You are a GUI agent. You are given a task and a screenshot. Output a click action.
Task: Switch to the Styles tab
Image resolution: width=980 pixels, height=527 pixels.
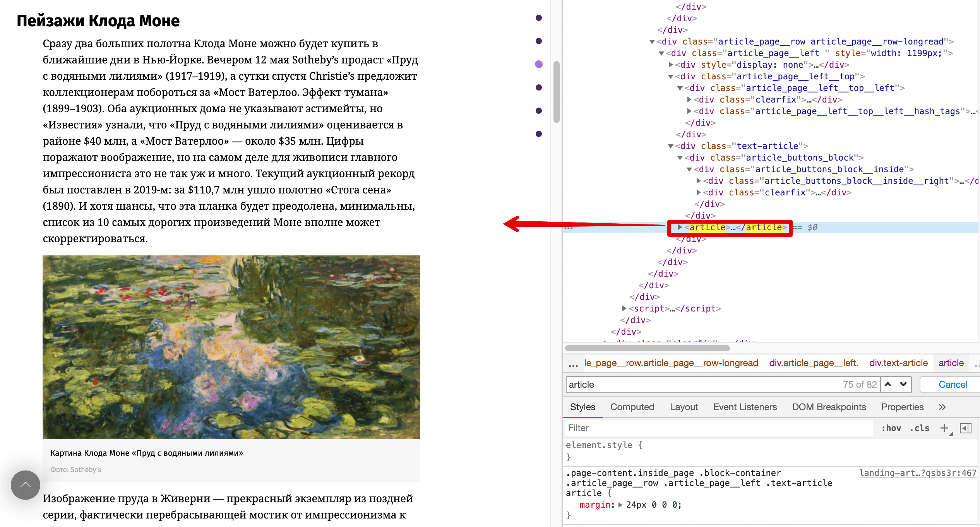pyautogui.click(x=583, y=407)
